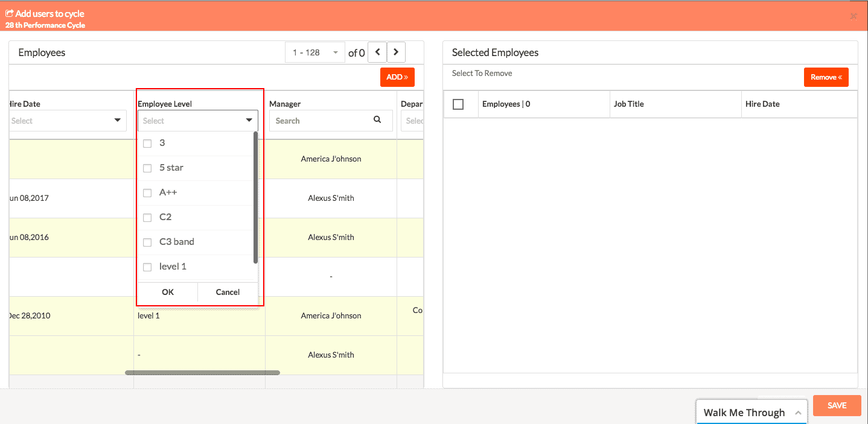The height and width of the screenshot is (424, 868).
Task: Open the Hire Date Select dropdown
Action: pyautogui.click(x=67, y=121)
